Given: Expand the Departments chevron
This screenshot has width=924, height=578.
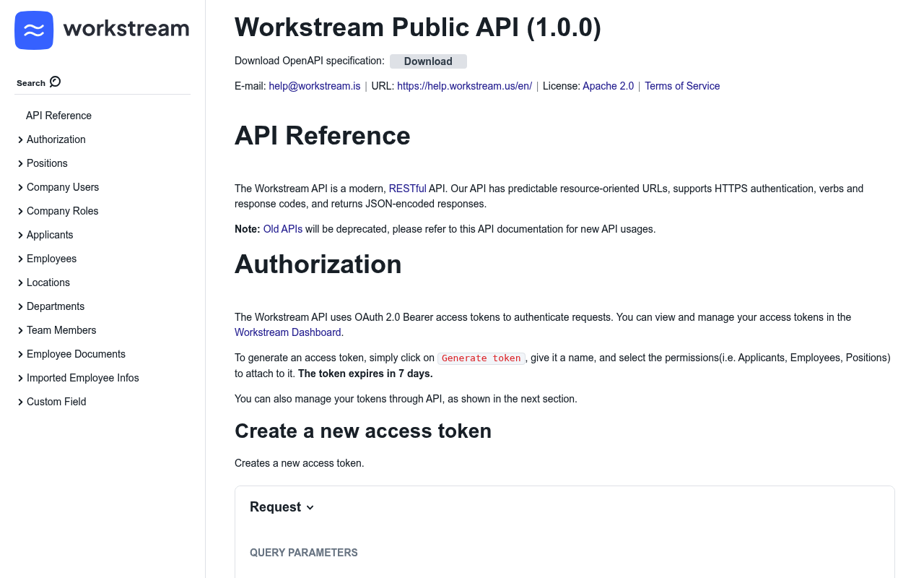Looking at the screenshot, I should tap(20, 307).
